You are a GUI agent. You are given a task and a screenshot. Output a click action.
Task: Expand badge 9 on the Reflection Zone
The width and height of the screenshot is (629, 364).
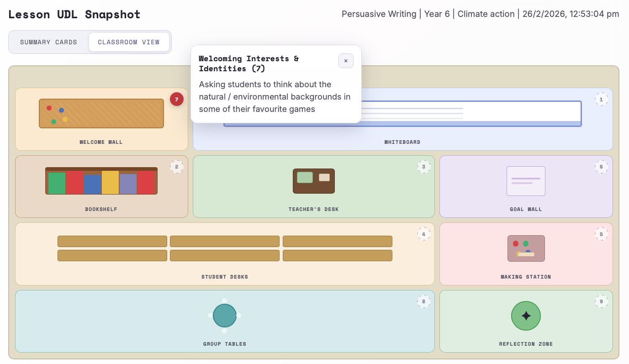602,301
